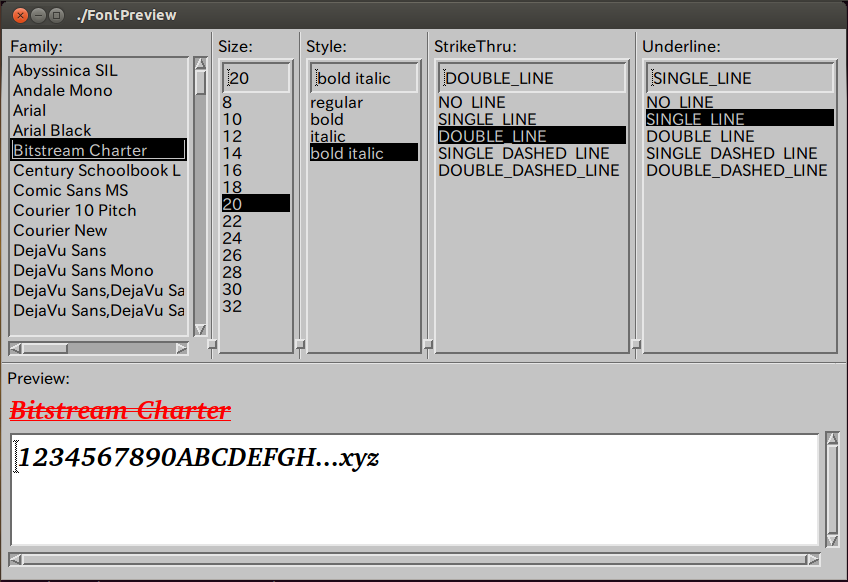Click preview text scroll down arrow
Image resolution: width=848 pixels, height=582 pixels.
click(832, 540)
